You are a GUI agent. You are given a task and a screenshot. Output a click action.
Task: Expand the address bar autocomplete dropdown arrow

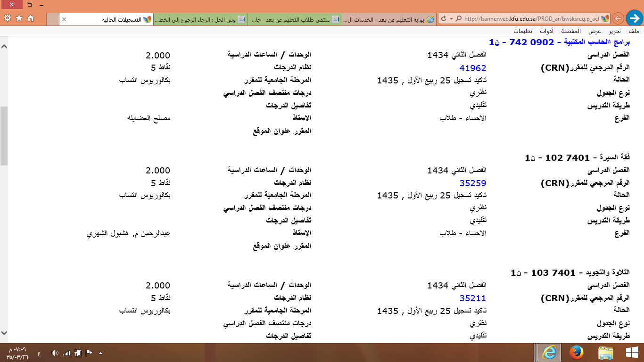[451, 19]
